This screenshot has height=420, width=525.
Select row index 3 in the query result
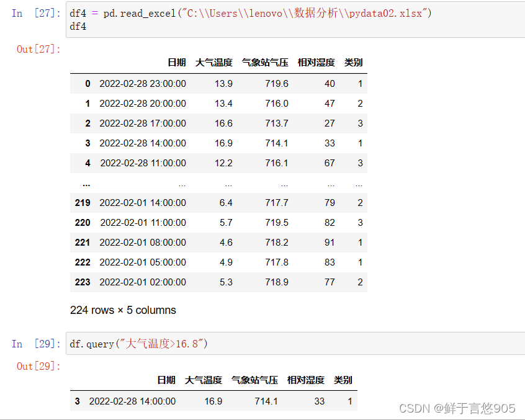pos(76,401)
